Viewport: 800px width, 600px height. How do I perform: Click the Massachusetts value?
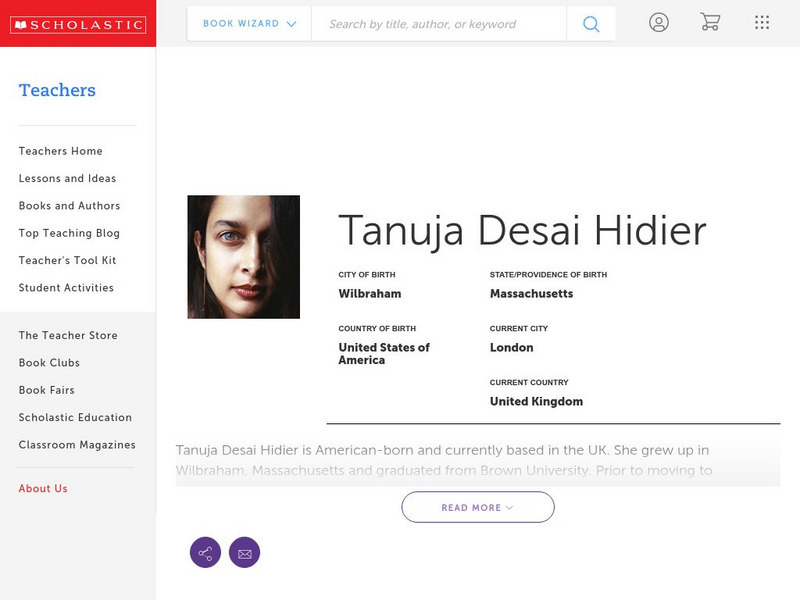531,293
